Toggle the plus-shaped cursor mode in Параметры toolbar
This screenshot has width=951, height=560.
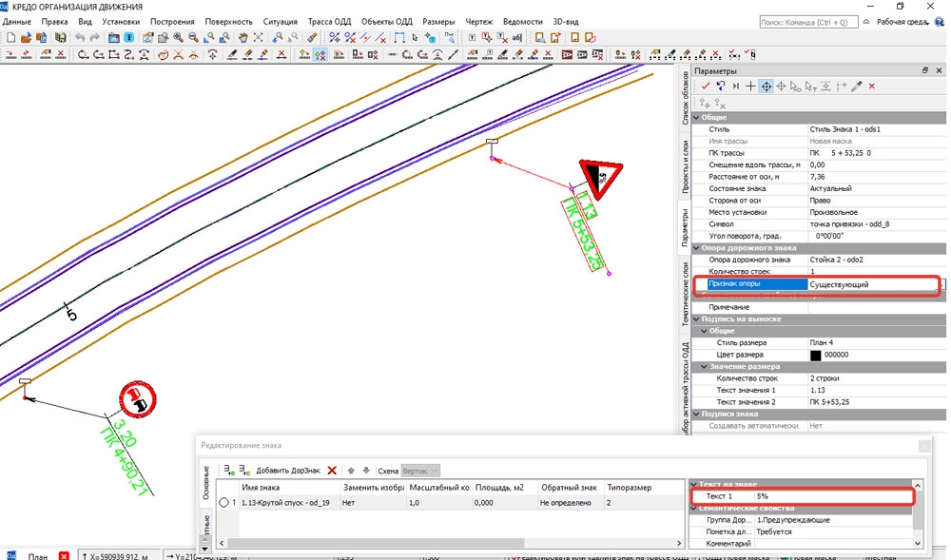coord(750,86)
